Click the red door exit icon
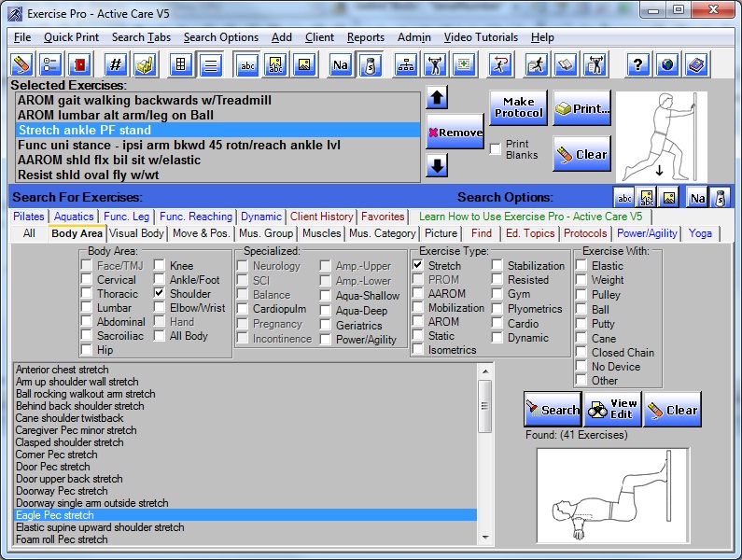742x560 pixels. (x=79, y=64)
